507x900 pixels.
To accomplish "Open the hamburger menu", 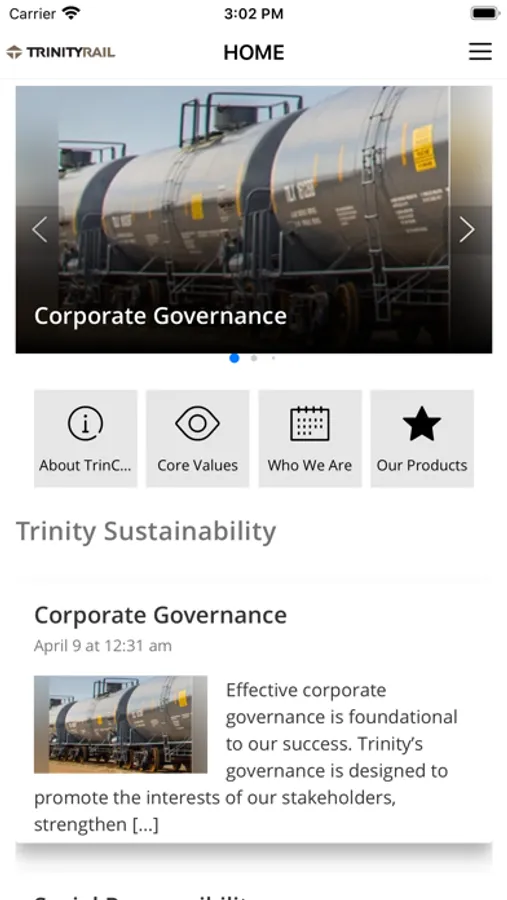I will click(x=480, y=52).
